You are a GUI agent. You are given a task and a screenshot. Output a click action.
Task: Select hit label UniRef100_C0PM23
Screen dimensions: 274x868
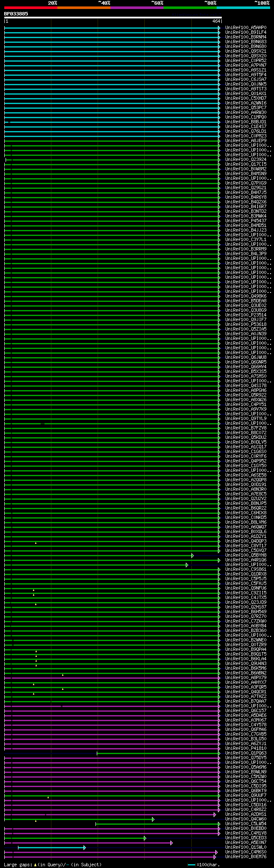(x=246, y=136)
